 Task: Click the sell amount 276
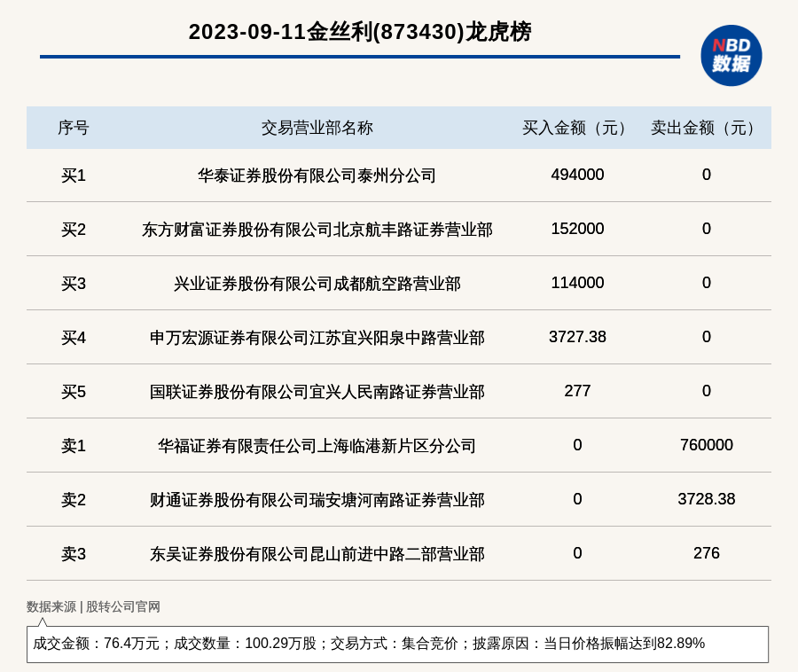click(x=707, y=552)
